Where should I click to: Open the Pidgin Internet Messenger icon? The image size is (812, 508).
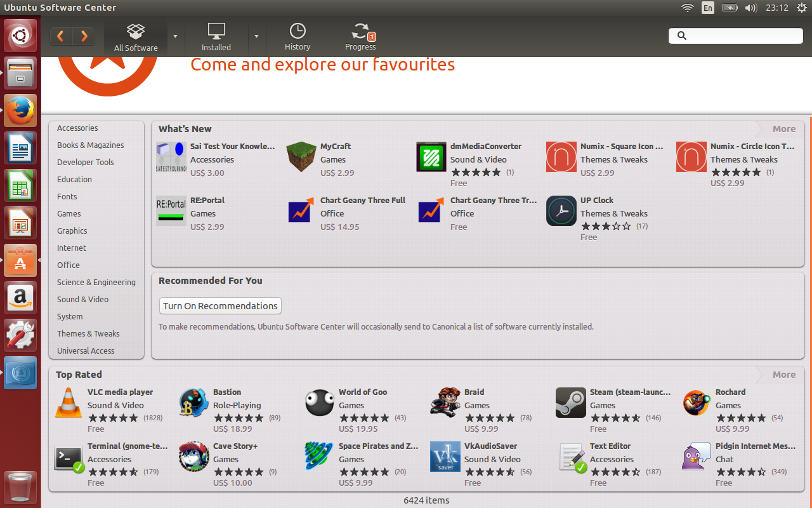coord(697,457)
